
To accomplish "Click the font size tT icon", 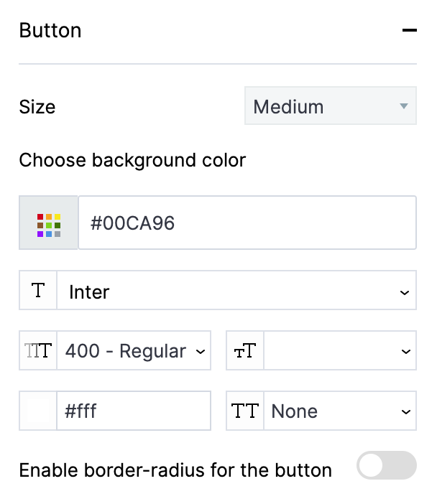I will (245, 351).
